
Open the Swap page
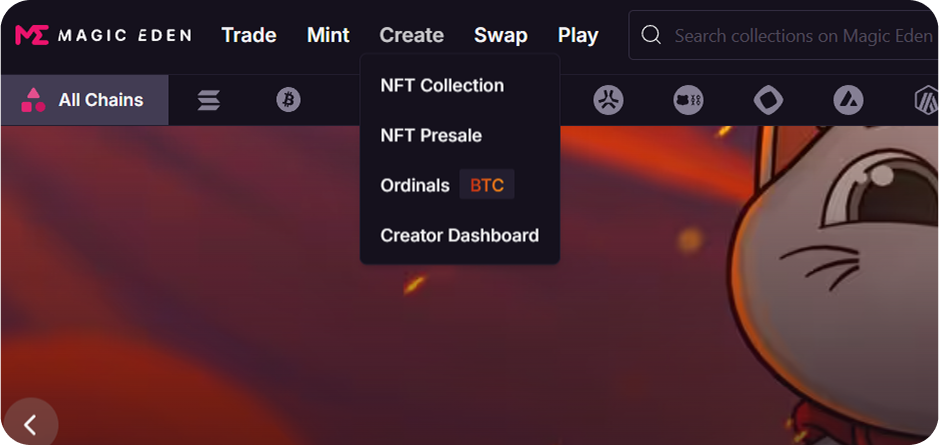[x=501, y=35]
